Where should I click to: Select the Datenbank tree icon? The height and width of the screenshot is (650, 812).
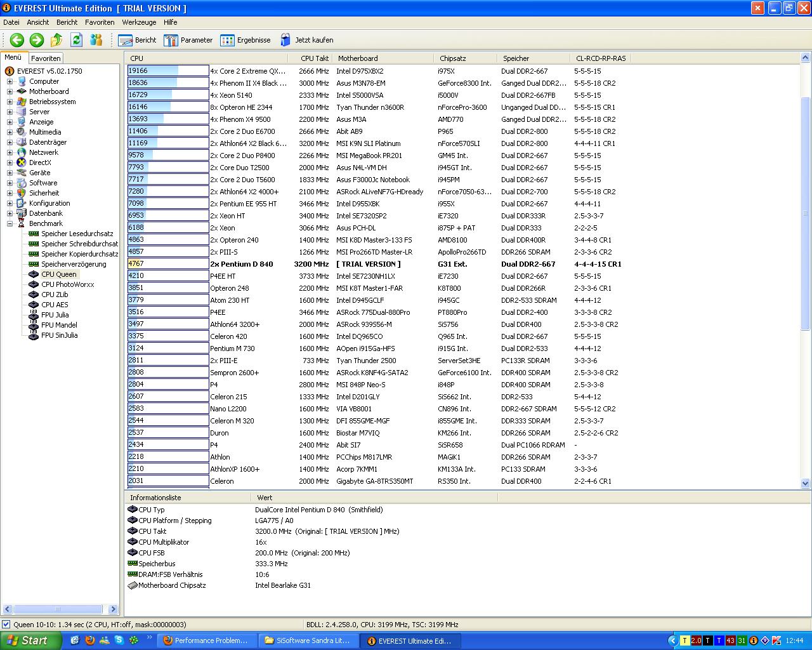[x=22, y=213]
